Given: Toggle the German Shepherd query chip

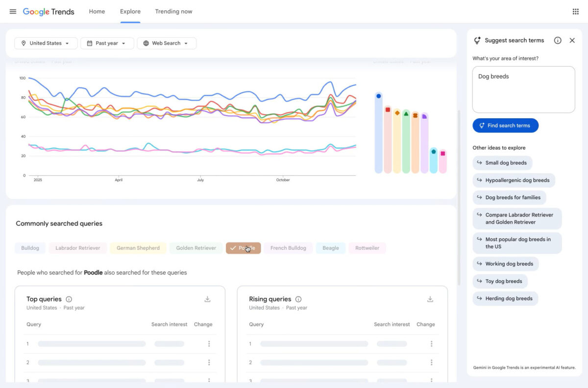Looking at the screenshot, I should tap(138, 248).
